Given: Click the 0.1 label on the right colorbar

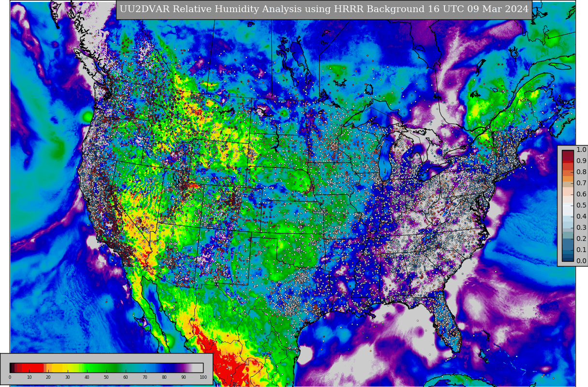Looking at the screenshot, I should 581,250.
